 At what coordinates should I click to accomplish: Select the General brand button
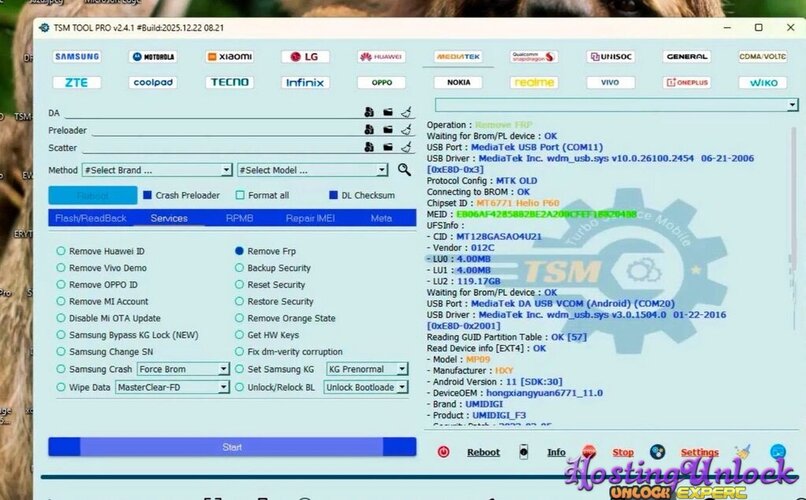coord(687,57)
